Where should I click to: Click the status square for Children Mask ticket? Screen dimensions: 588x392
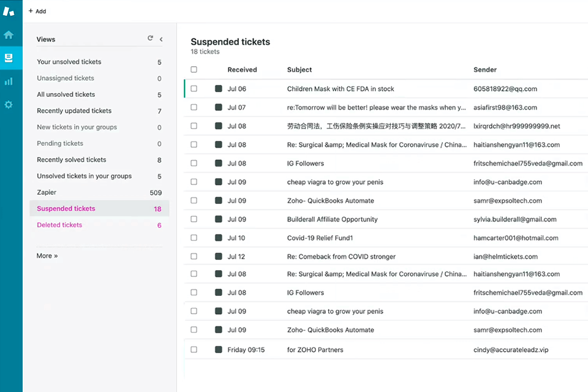(218, 89)
